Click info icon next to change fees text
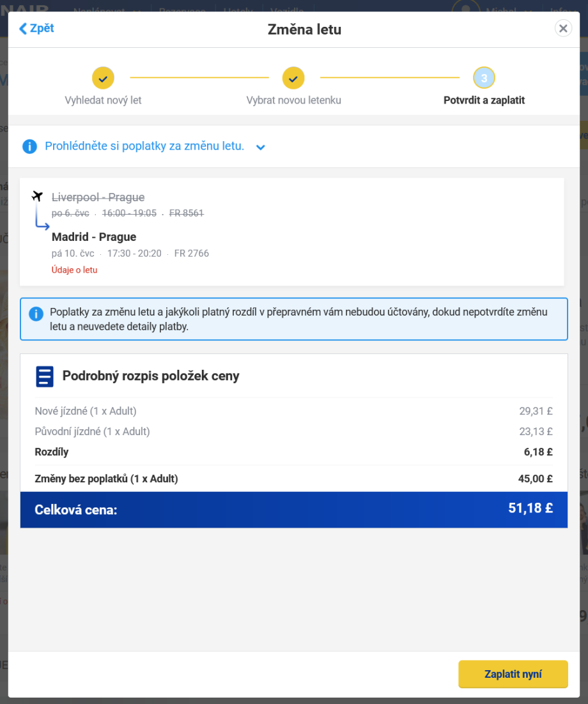 29,147
